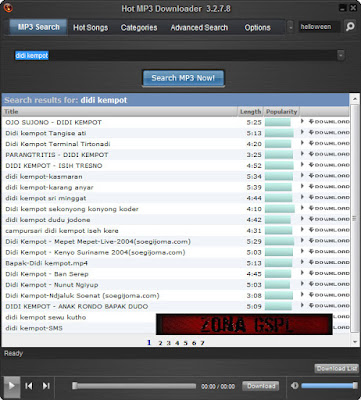Image resolution: width=361 pixels, height=400 pixels.
Task: Click results scrollbar down arrow
Action: click(x=355, y=342)
